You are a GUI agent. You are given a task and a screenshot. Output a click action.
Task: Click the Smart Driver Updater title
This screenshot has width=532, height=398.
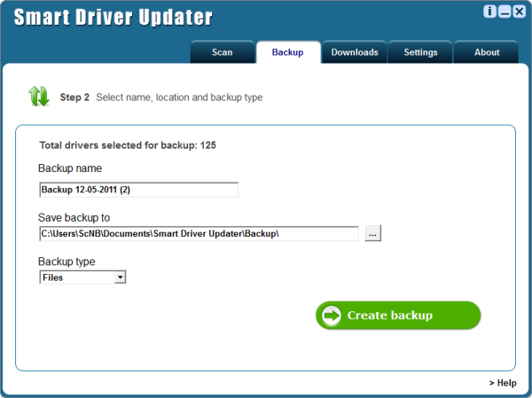[113, 17]
